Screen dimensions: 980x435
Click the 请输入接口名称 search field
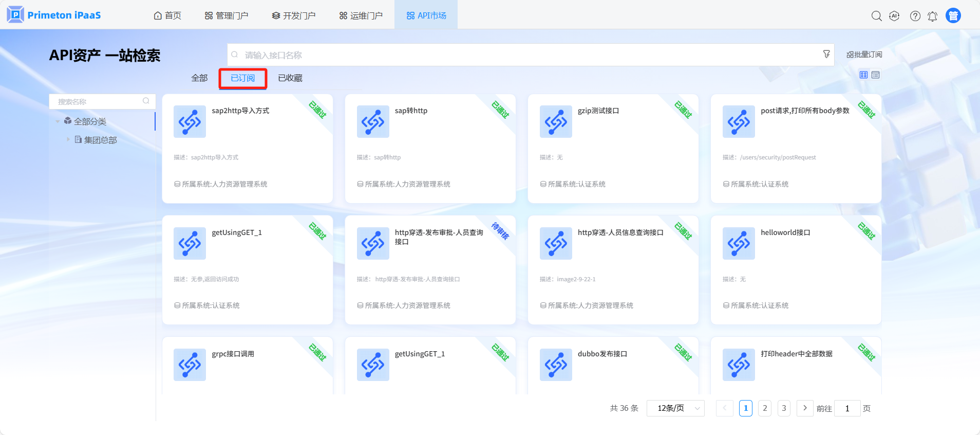pyautogui.click(x=524, y=55)
